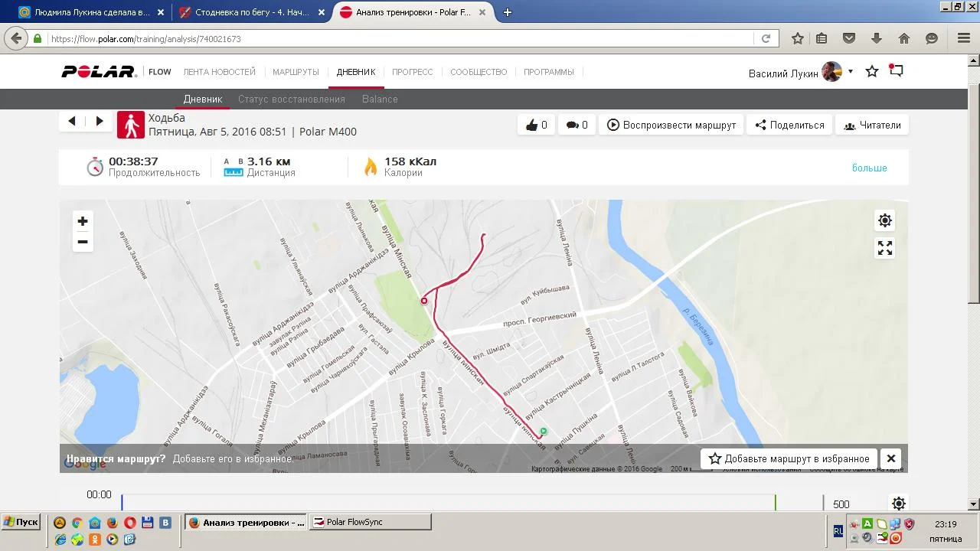Image resolution: width=980 pixels, height=551 pixels.
Task: Show Firefox bookmarks list
Action: tap(822, 38)
